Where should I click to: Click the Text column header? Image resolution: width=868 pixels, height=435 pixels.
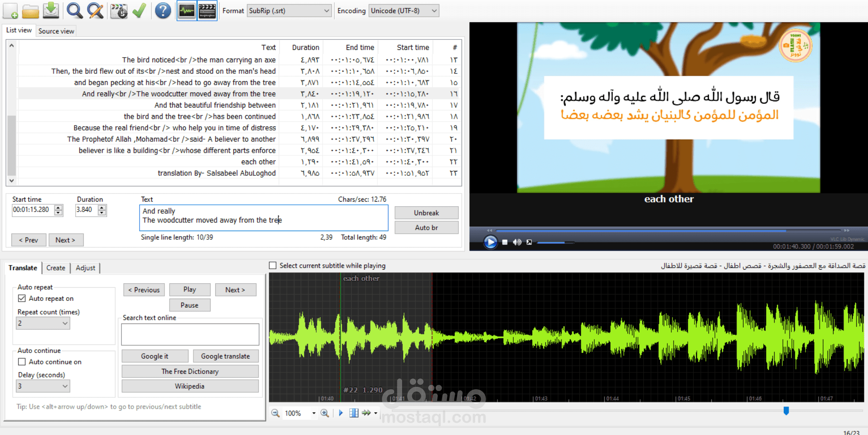[x=268, y=47]
